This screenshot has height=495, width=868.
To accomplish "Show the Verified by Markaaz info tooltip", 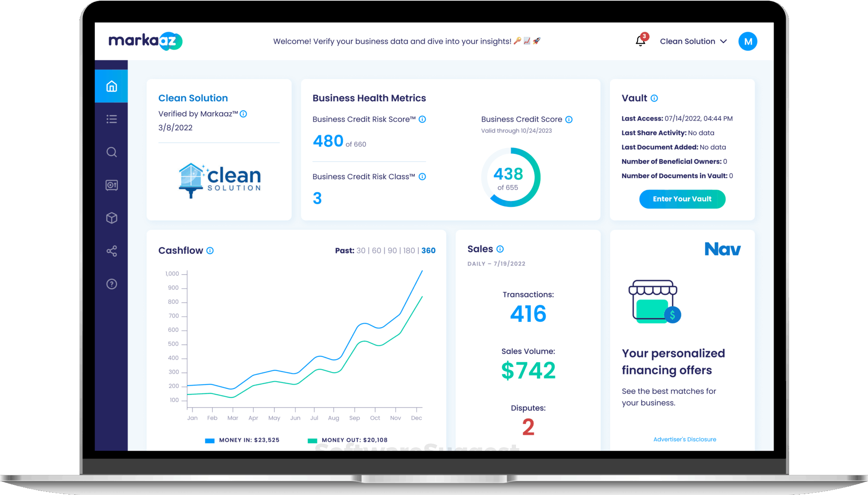I will tap(244, 113).
